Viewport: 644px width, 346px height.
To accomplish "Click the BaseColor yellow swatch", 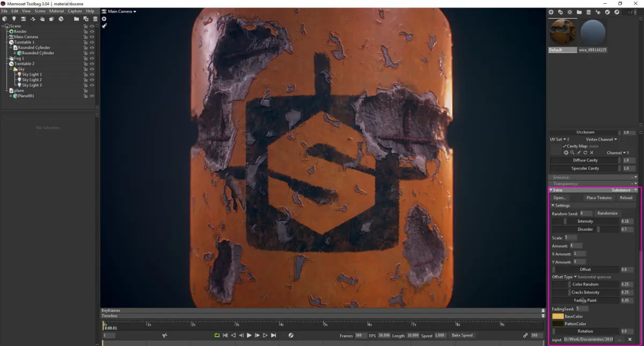I will point(558,316).
